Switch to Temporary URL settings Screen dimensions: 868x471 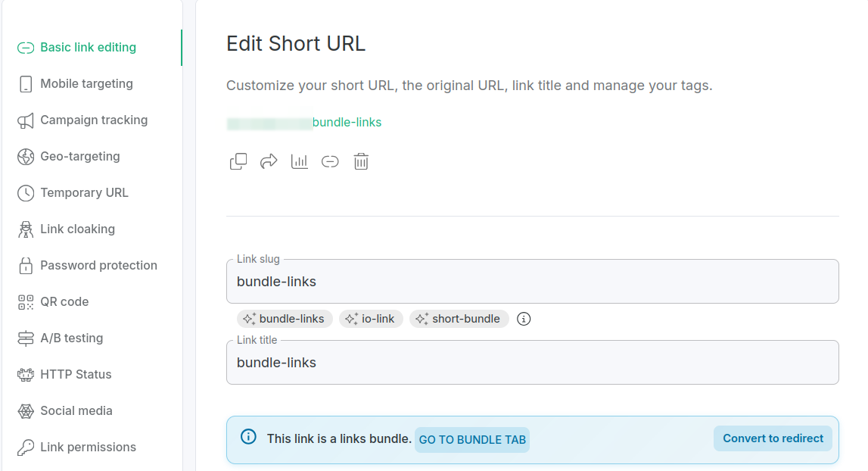[x=84, y=193]
